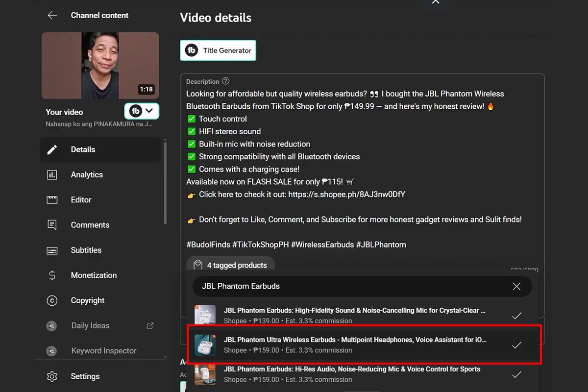This screenshot has width=588, height=392.
Task: Open the Details section
Action: [x=100, y=149]
